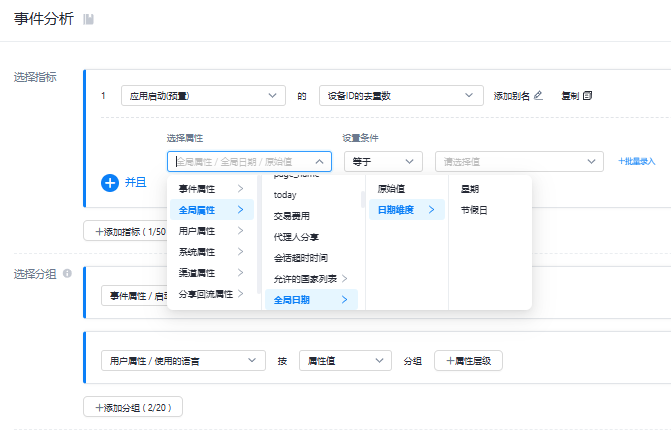
Task: Open the 请选择值 value dropdown
Action: [x=519, y=162]
